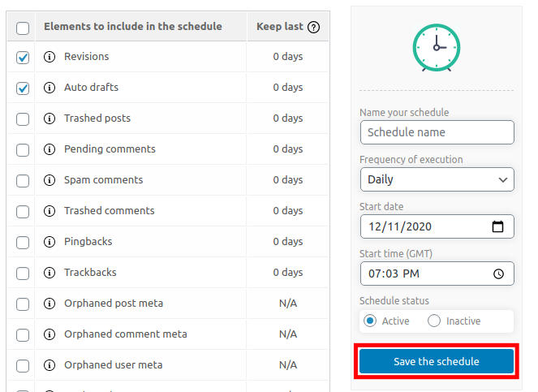Click info icon beside Auto drafts

49,88
